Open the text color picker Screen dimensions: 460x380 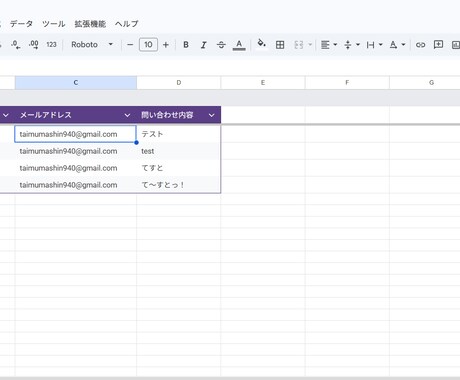click(x=239, y=45)
